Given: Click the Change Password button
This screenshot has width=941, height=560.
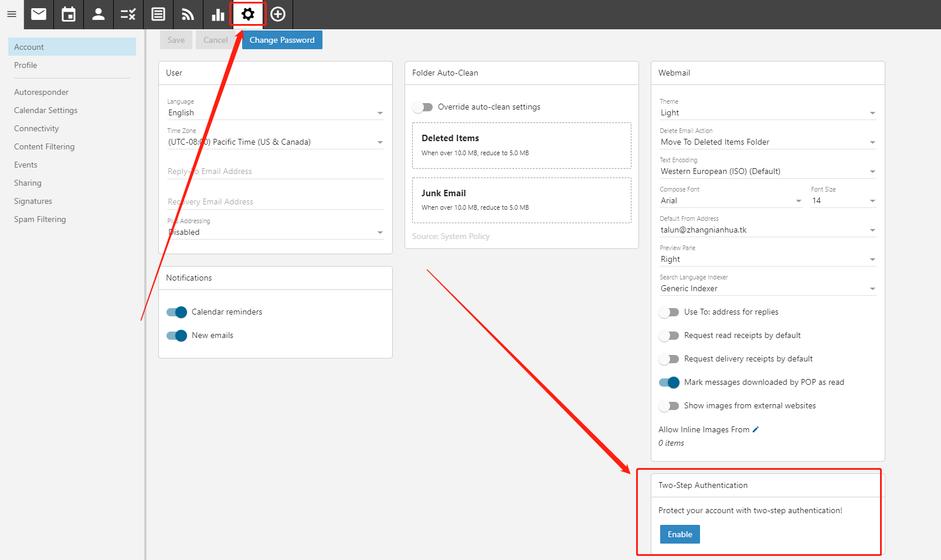Looking at the screenshot, I should coord(282,40).
